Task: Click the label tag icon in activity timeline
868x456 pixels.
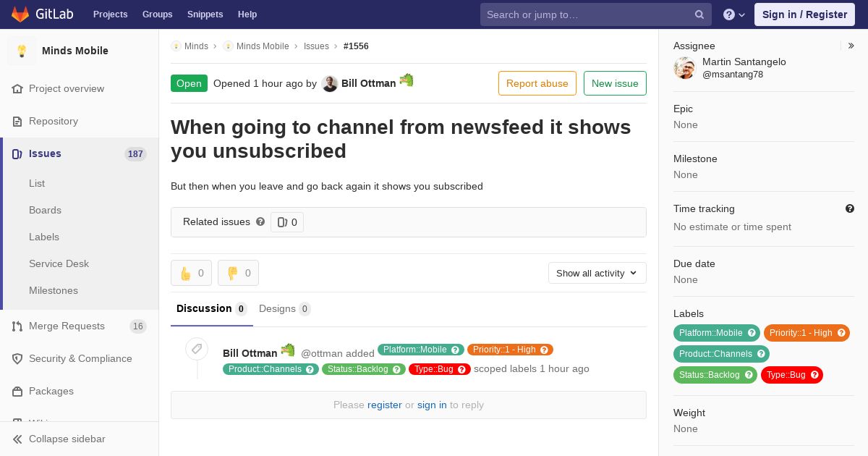Action: coord(196,350)
